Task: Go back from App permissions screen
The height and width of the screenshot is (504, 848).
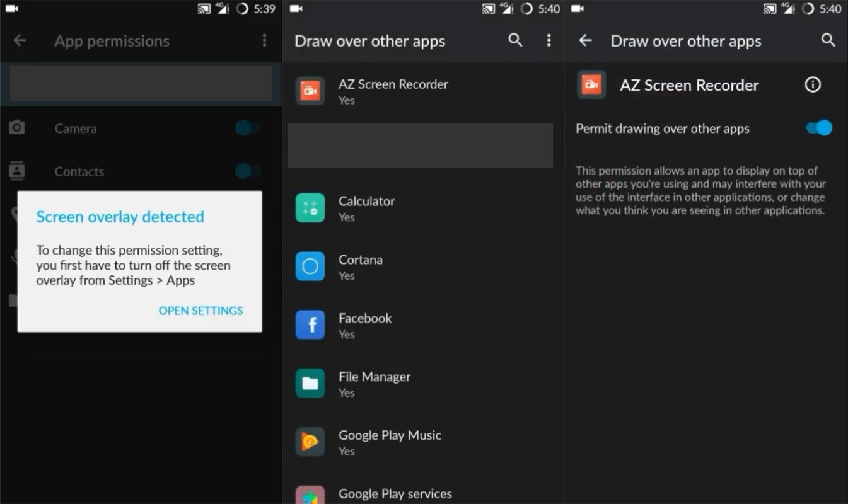Action: [20, 41]
